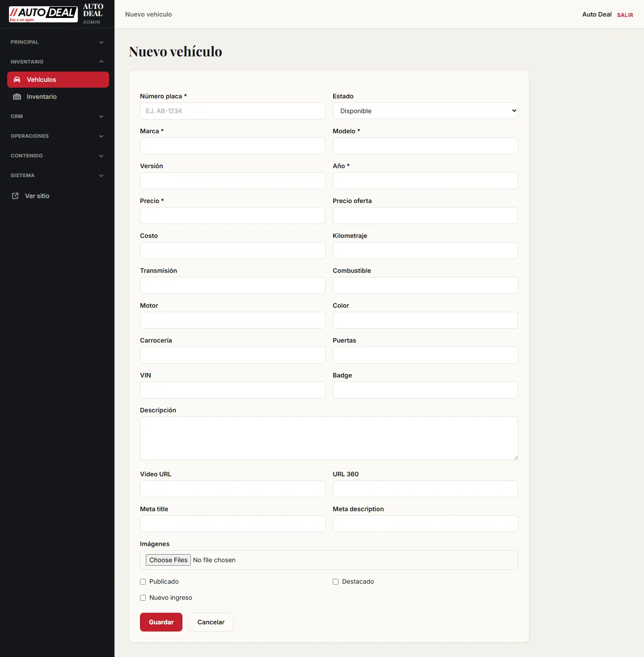The image size is (644, 657).
Task: Focus the Costo input field
Action: pyautogui.click(x=233, y=250)
